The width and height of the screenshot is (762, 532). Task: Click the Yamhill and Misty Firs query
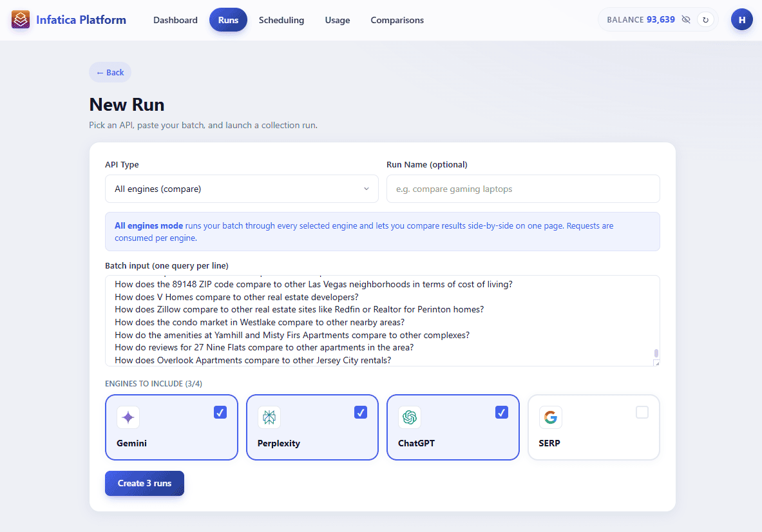click(x=292, y=335)
